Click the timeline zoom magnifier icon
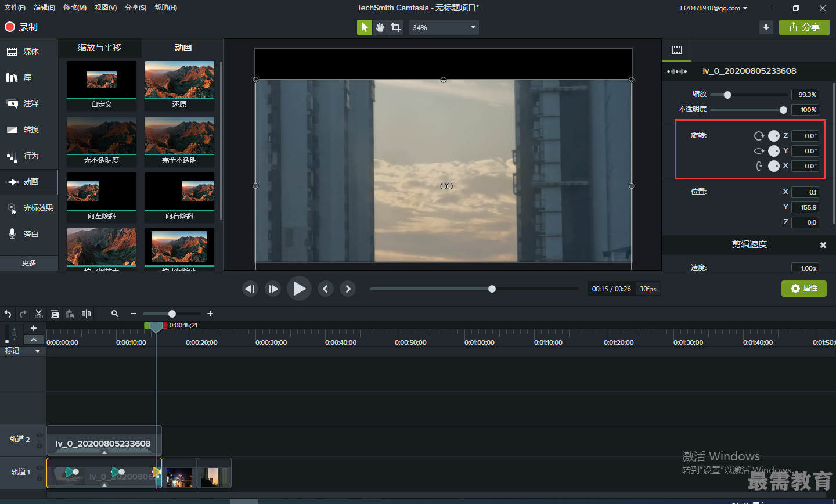 click(x=115, y=314)
